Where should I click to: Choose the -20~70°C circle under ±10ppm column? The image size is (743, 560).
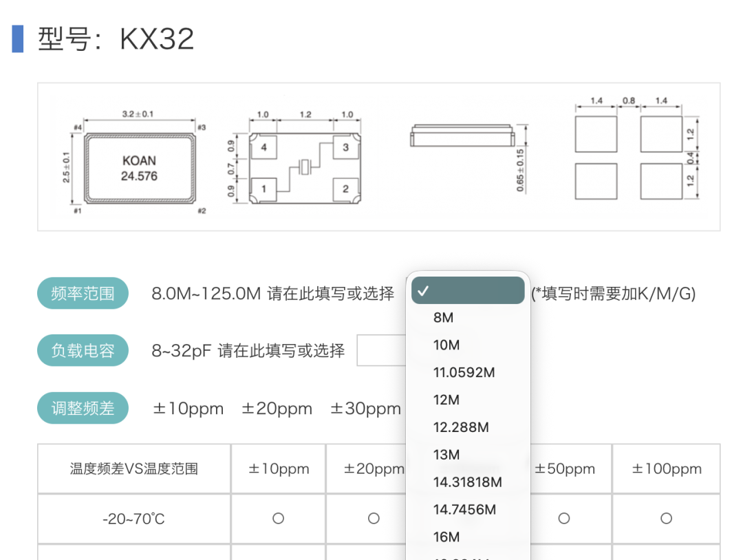tap(278, 518)
